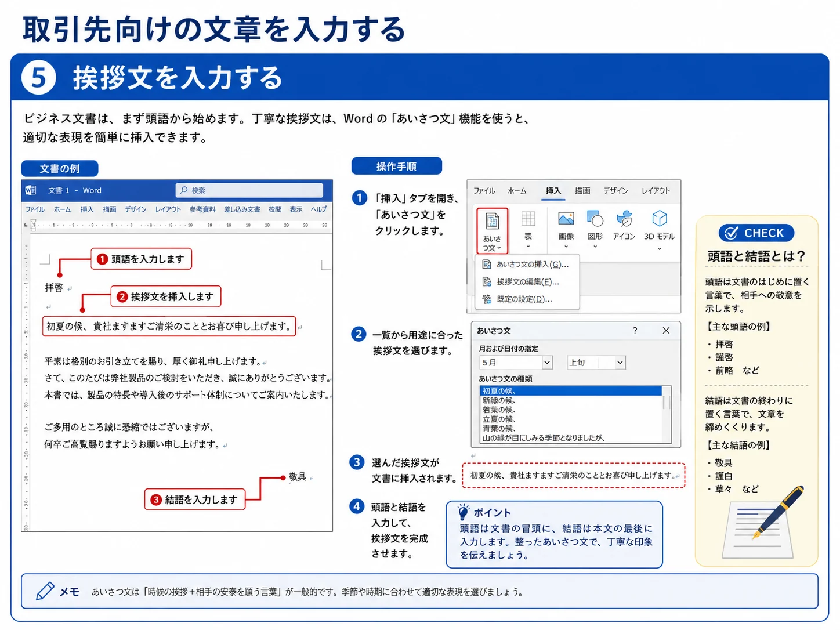The image size is (840, 630).
Task: Click the 拝啓 text in the document
Action: (x=54, y=288)
